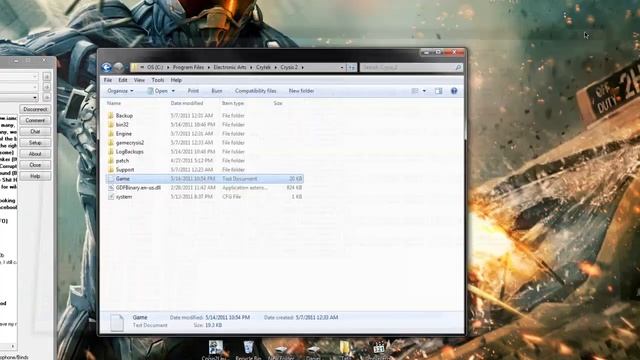Open Recycle Bin on the desktop

tap(248, 349)
